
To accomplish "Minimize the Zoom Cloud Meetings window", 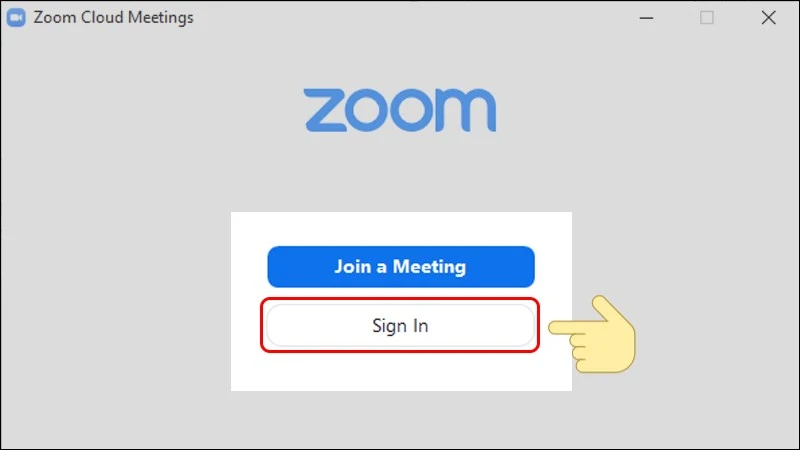I will [646, 18].
